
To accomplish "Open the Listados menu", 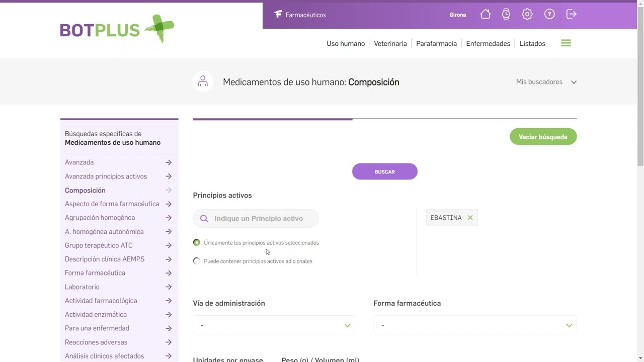I will pyautogui.click(x=532, y=44).
